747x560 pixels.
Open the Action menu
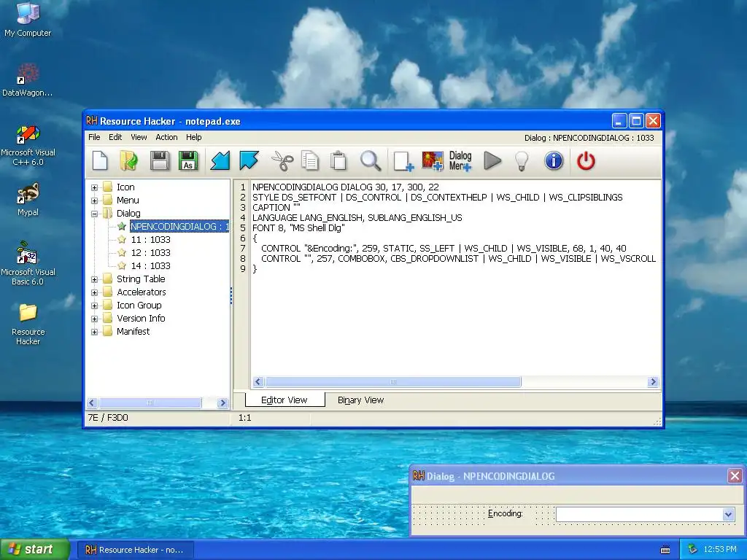coord(166,137)
